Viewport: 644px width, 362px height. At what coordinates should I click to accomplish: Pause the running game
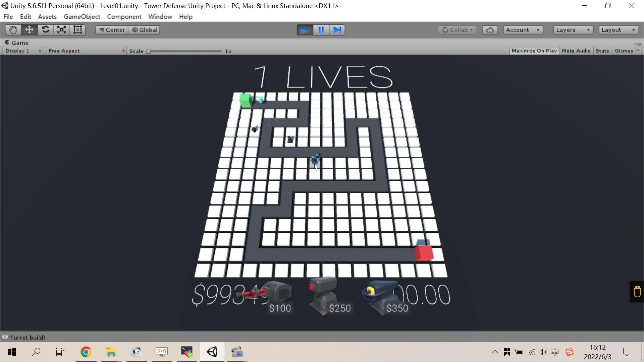point(321,30)
